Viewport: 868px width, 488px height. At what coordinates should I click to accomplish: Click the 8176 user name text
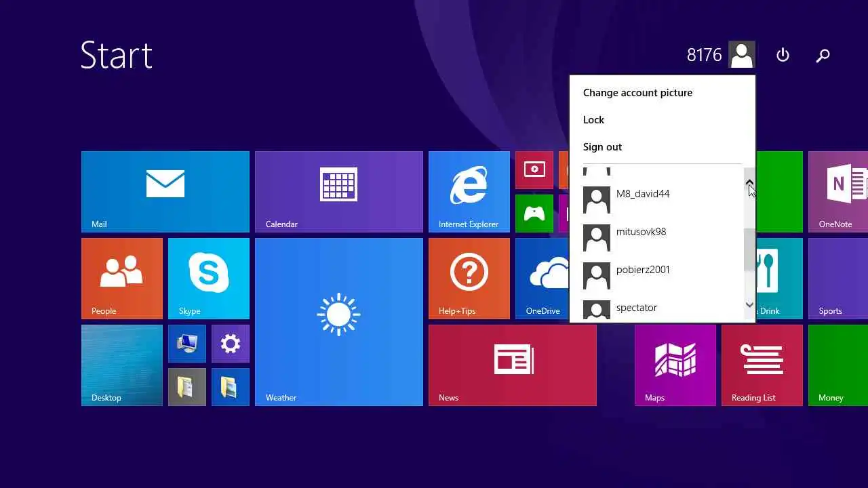(704, 55)
